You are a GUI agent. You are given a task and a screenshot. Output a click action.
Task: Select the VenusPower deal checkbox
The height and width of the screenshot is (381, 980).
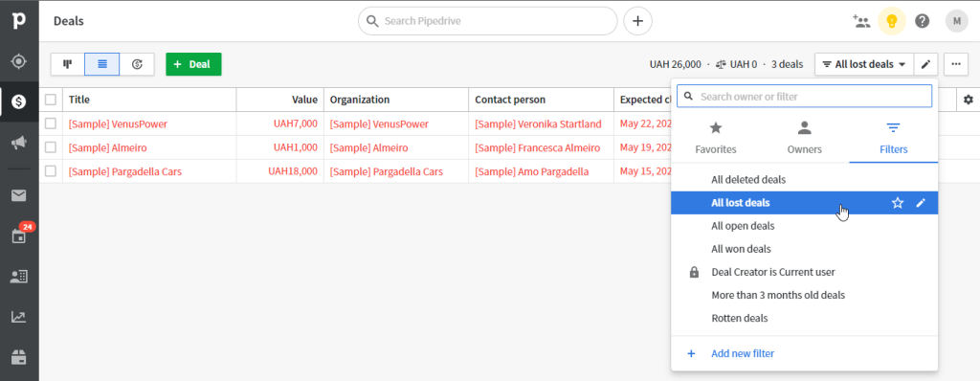tap(51, 123)
